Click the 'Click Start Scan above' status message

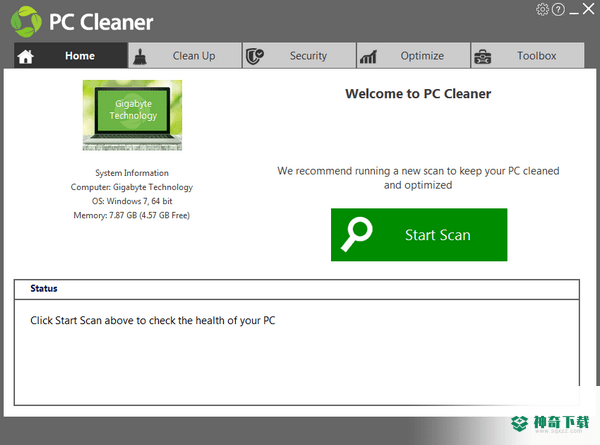(153, 320)
